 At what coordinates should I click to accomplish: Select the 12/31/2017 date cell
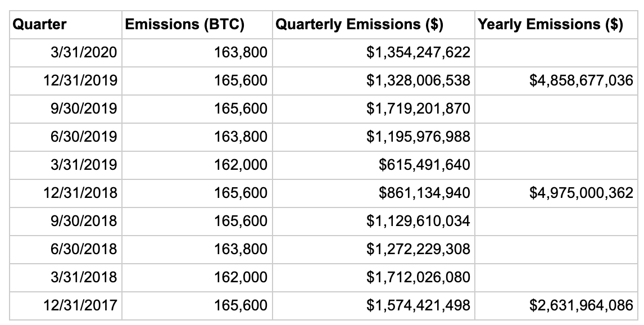tap(80, 305)
